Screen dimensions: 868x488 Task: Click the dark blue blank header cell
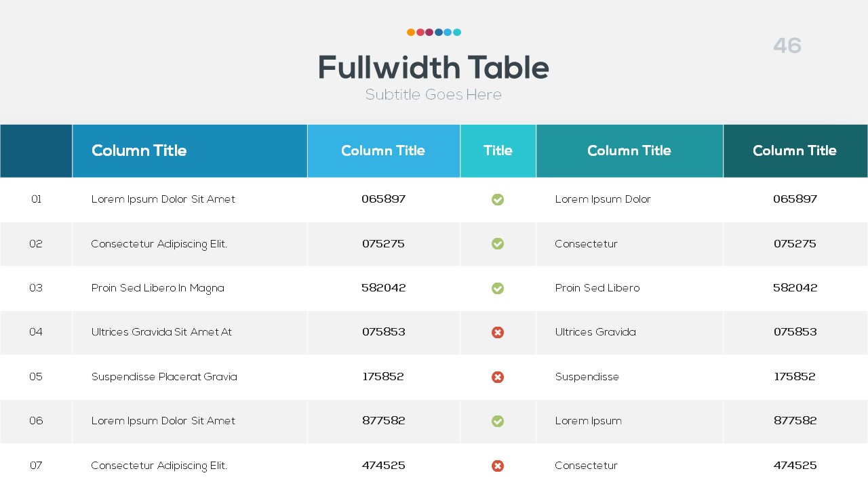tap(36, 150)
